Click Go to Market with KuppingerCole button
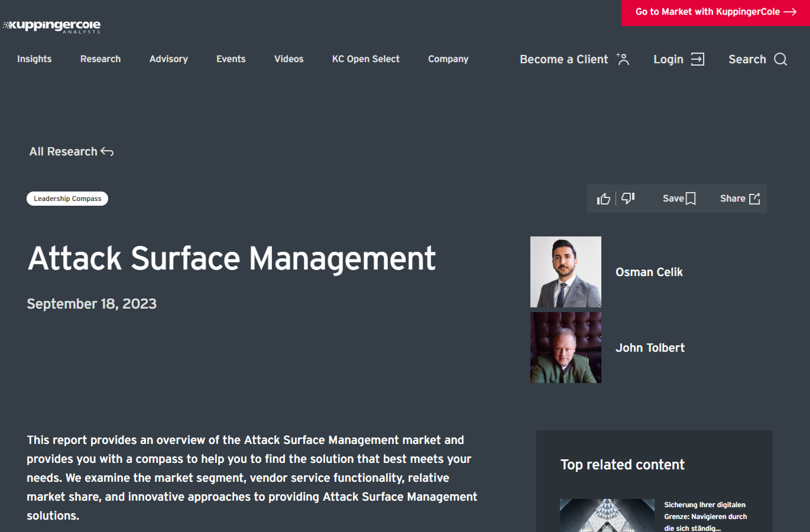Screen dimensions: 810x532 (716, 12)
